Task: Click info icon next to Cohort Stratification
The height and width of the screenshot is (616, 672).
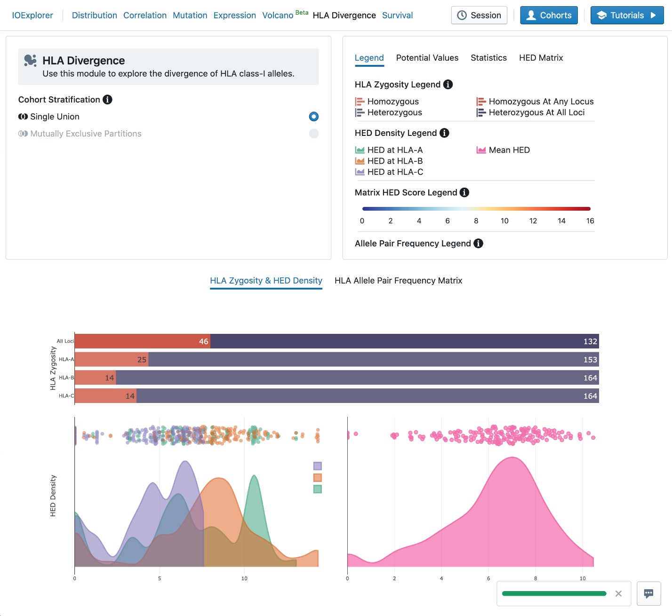Action: [107, 100]
